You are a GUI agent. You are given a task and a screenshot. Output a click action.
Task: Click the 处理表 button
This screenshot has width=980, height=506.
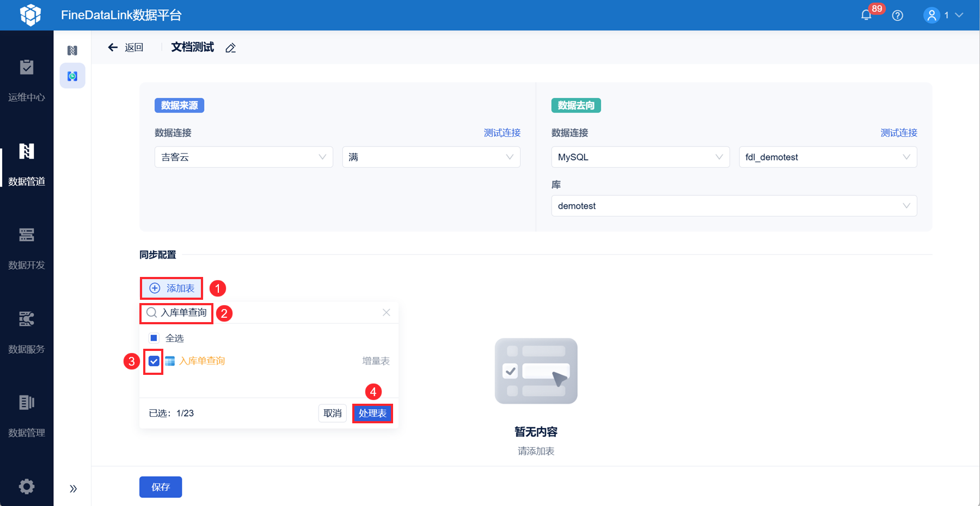pos(372,414)
